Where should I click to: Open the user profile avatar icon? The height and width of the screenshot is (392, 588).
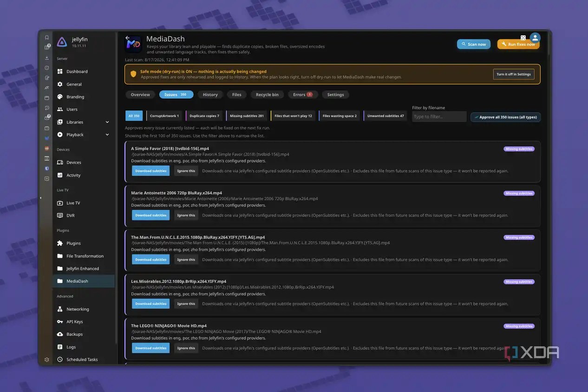pos(535,38)
